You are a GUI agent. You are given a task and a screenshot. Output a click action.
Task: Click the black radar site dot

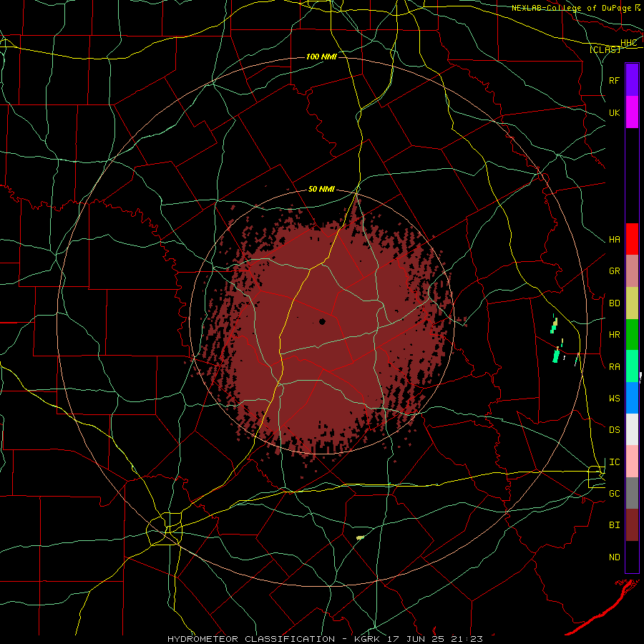323,321
